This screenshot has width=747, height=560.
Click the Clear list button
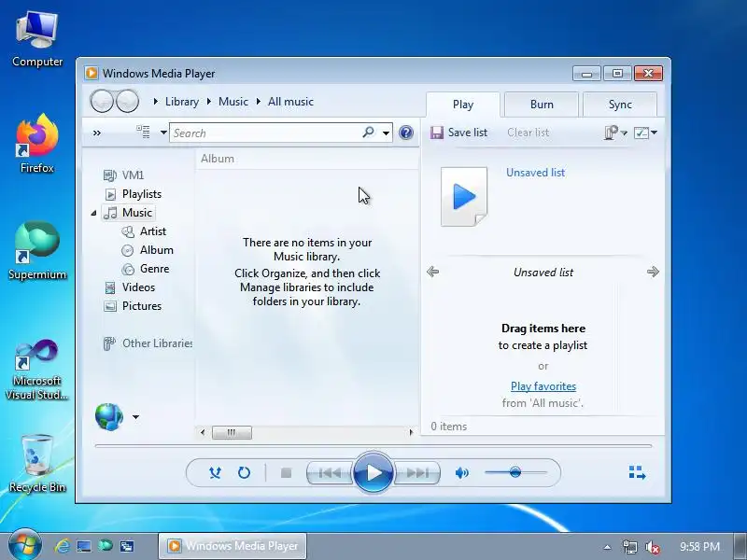pyautogui.click(x=528, y=133)
